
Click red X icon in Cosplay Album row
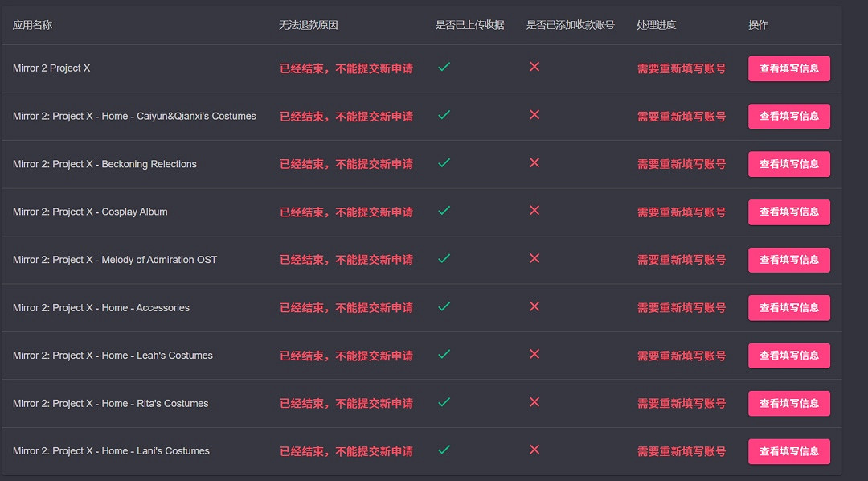click(x=534, y=210)
